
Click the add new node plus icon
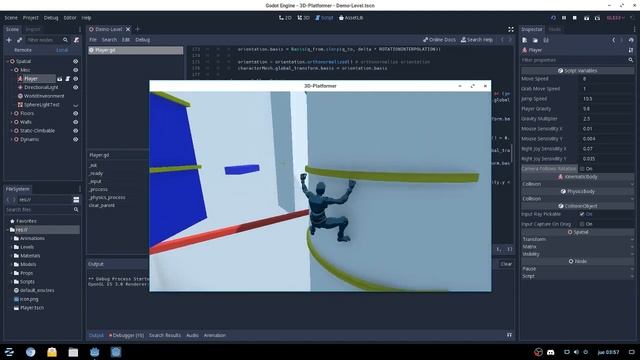click(9, 40)
